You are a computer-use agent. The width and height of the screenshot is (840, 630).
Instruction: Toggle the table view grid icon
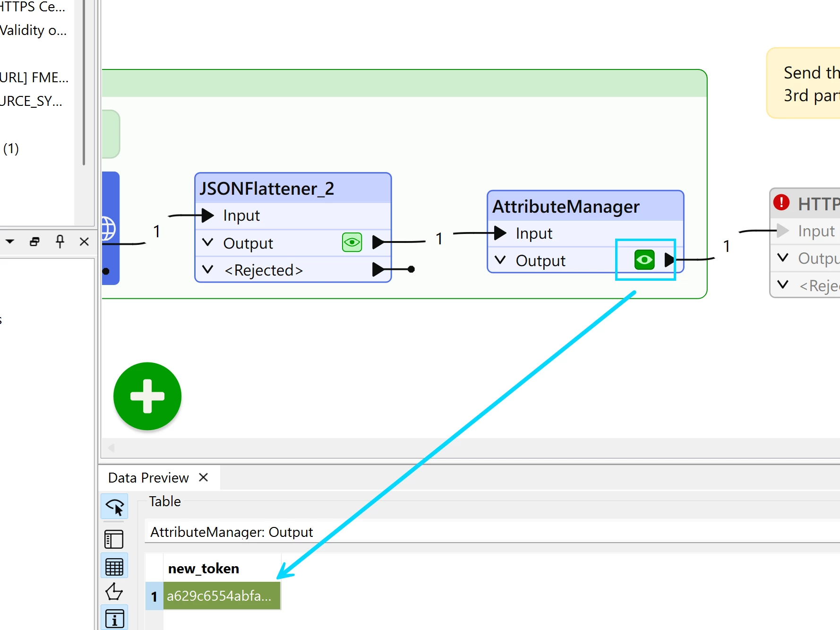coord(114,566)
